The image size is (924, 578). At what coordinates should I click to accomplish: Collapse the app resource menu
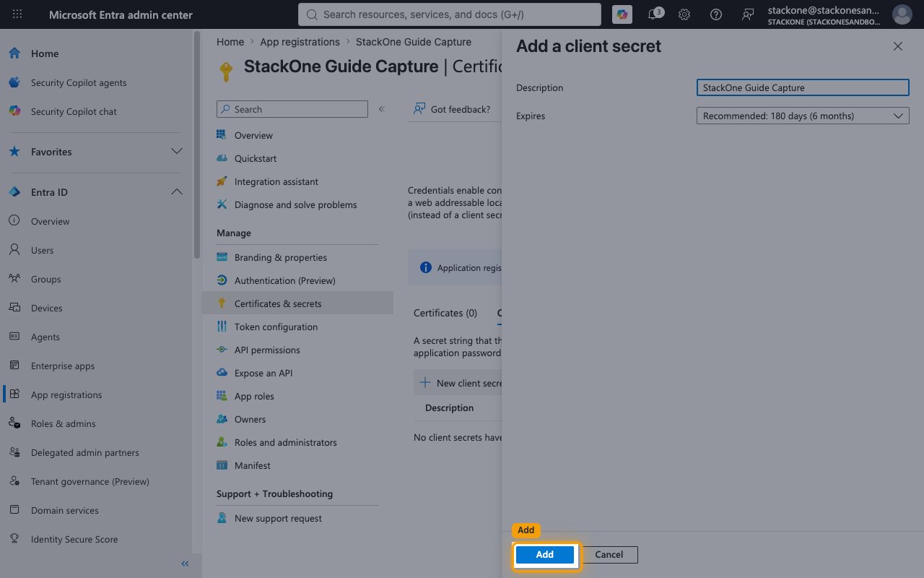381,109
